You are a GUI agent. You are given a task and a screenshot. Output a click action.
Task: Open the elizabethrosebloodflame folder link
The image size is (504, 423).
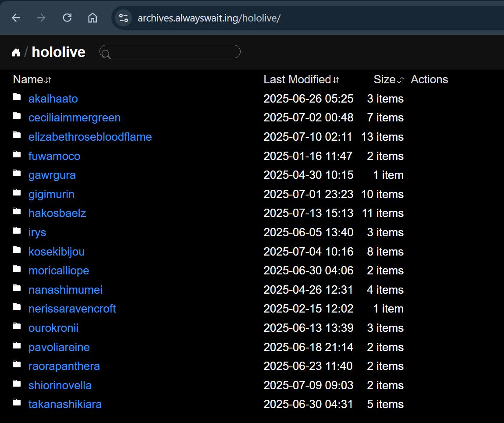pos(90,137)
